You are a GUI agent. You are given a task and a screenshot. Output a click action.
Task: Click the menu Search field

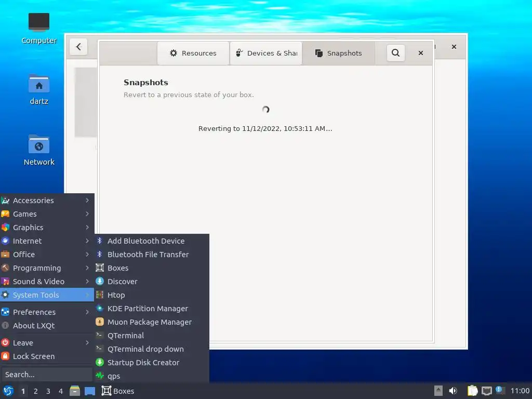coord(47,375)
